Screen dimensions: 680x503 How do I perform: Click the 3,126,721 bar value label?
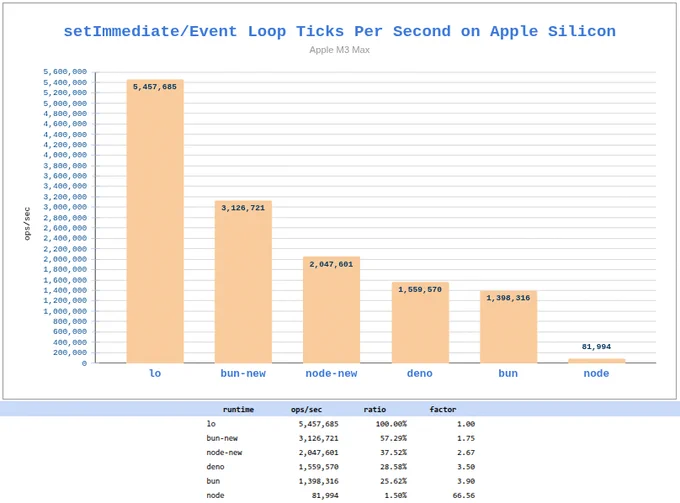243,208
